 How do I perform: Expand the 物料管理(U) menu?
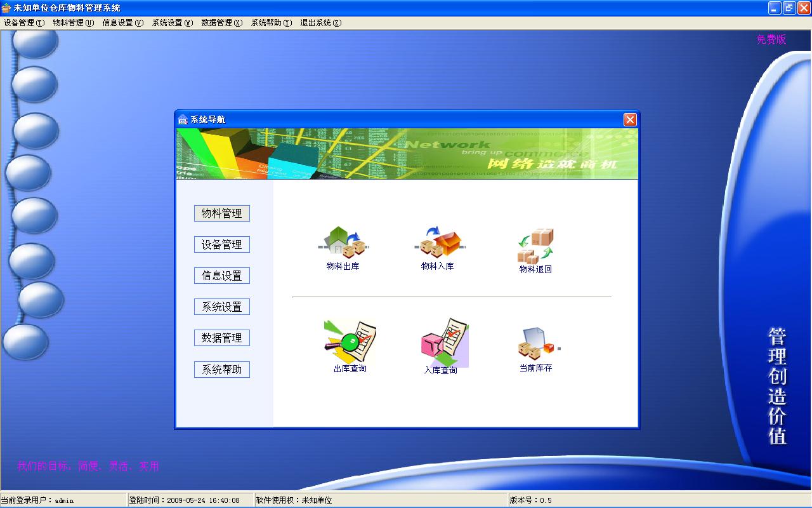pos(74,23)
